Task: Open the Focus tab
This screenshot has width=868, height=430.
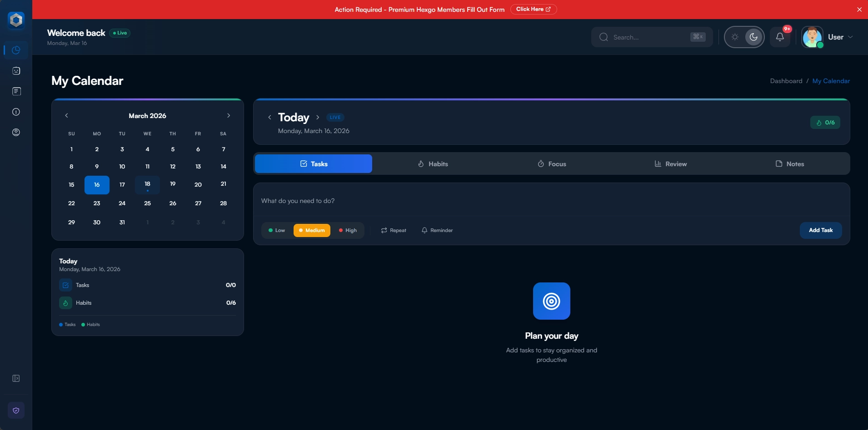Action: tap(552, 163)
